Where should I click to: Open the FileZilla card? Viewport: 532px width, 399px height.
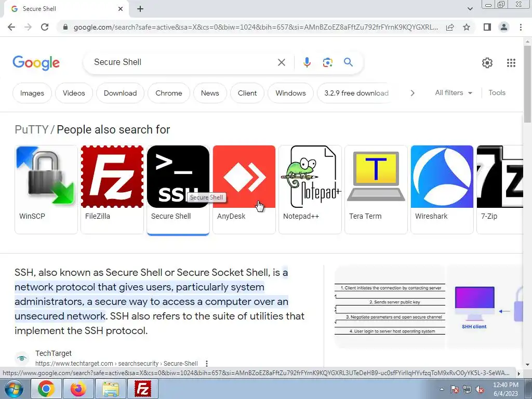112,189
